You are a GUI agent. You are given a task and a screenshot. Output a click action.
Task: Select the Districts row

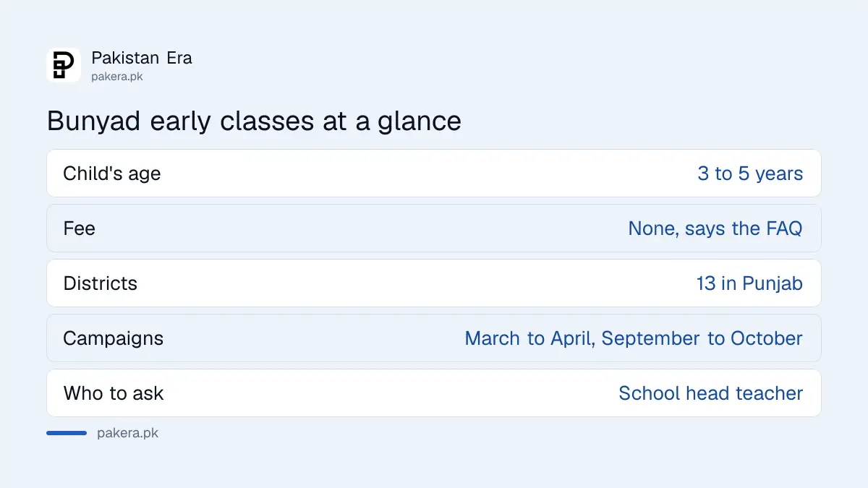pos(434,283)
